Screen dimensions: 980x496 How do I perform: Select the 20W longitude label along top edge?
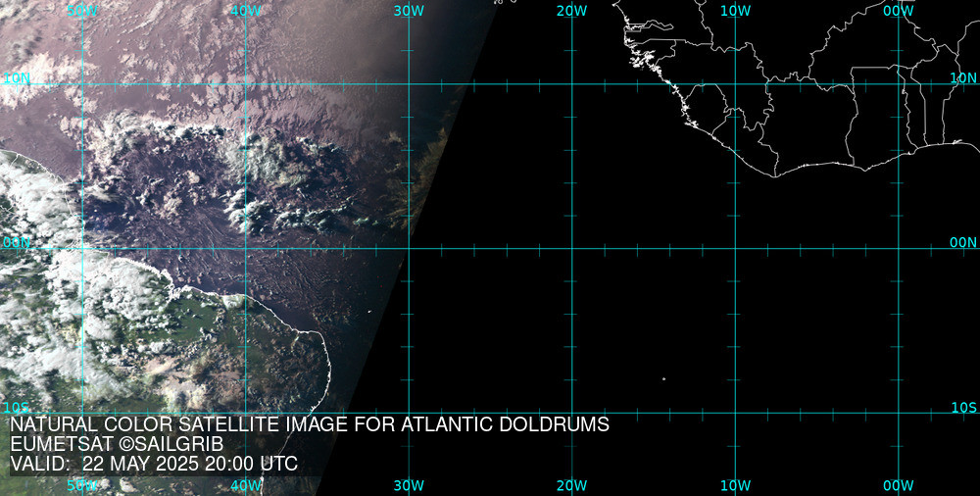572,11
